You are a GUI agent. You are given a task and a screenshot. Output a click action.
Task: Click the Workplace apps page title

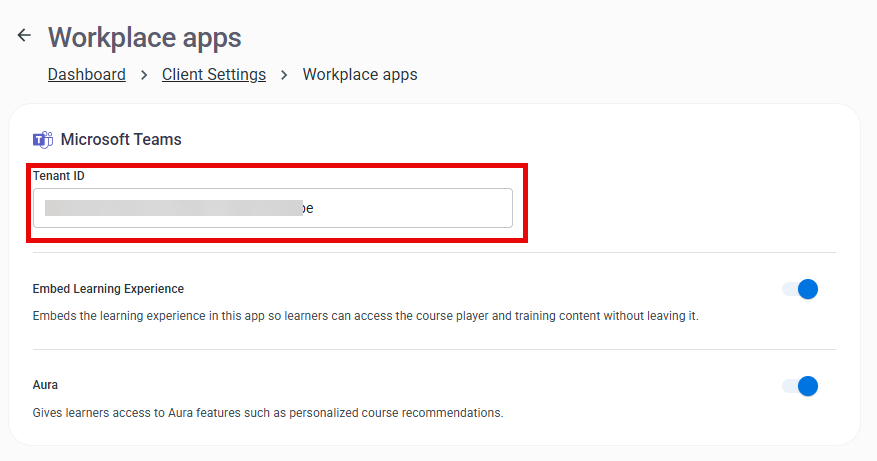point(145,37)
